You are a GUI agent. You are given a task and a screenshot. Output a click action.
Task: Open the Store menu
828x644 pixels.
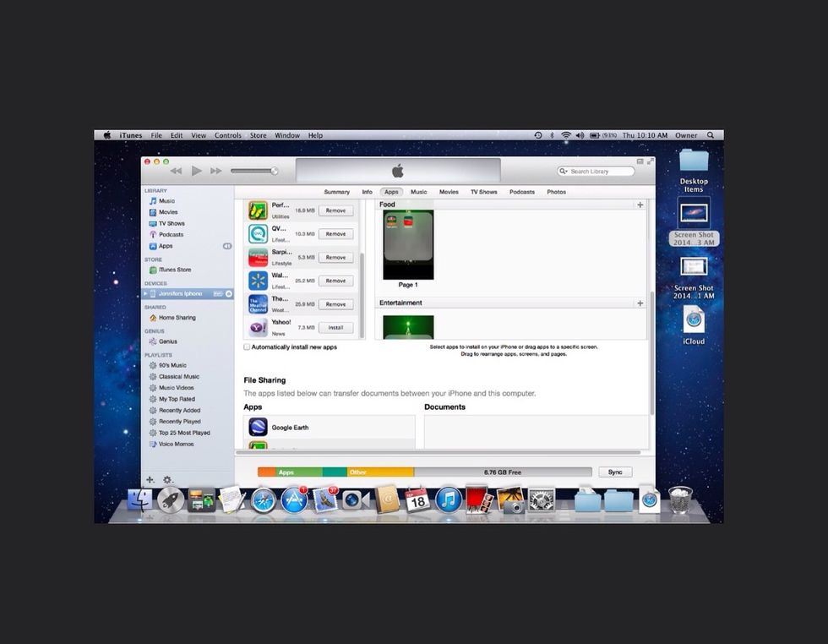coord(259,135)
